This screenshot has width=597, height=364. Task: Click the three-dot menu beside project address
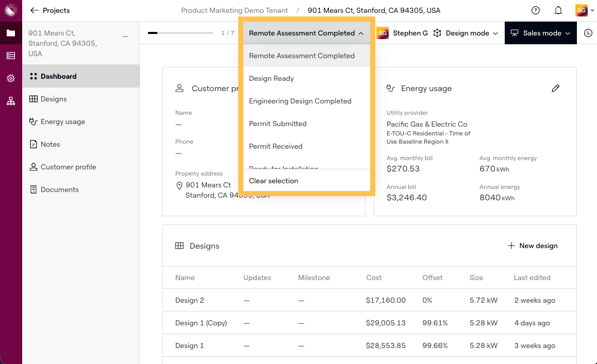click(125, 37)
